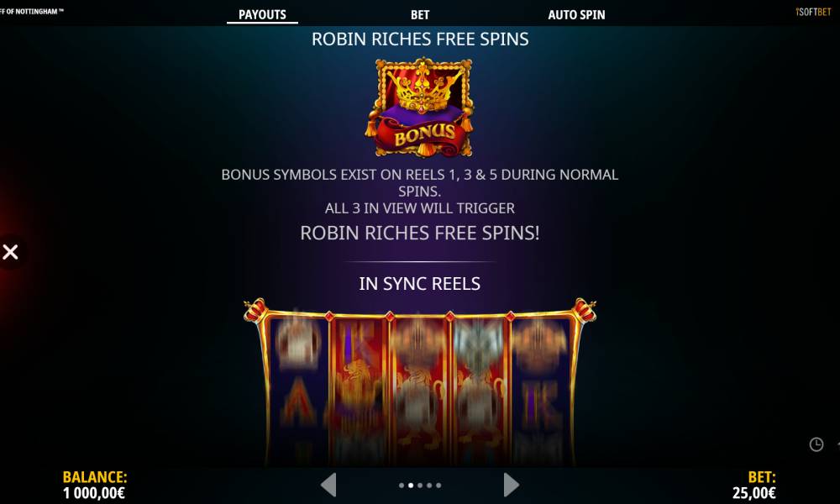Open the game history clock icon

pos(816,444)
